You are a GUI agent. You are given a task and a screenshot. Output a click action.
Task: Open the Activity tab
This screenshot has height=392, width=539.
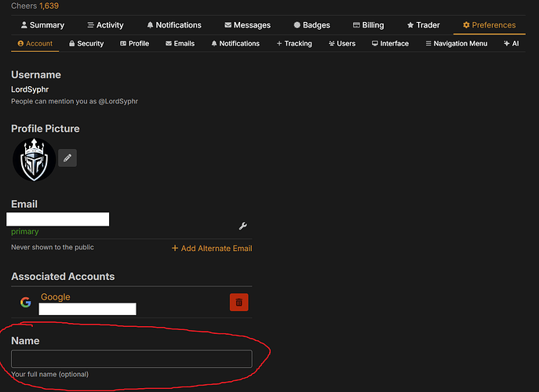tap(105, 25)
